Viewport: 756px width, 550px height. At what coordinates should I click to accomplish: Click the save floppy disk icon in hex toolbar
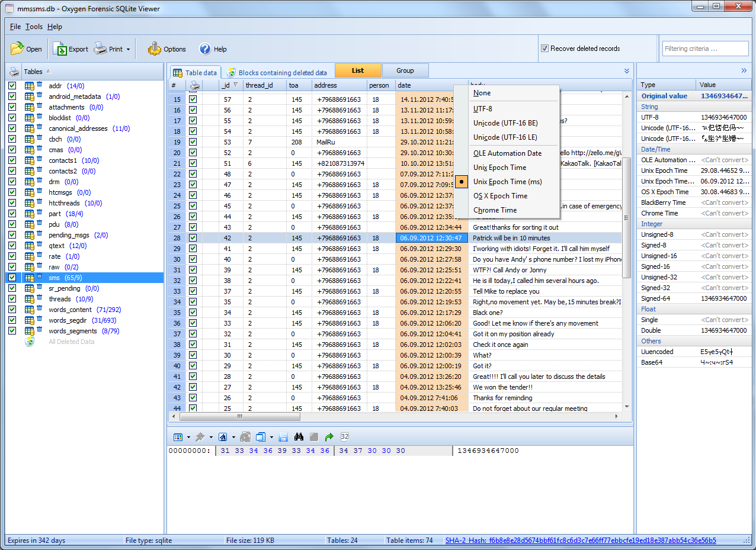point(283,437)
